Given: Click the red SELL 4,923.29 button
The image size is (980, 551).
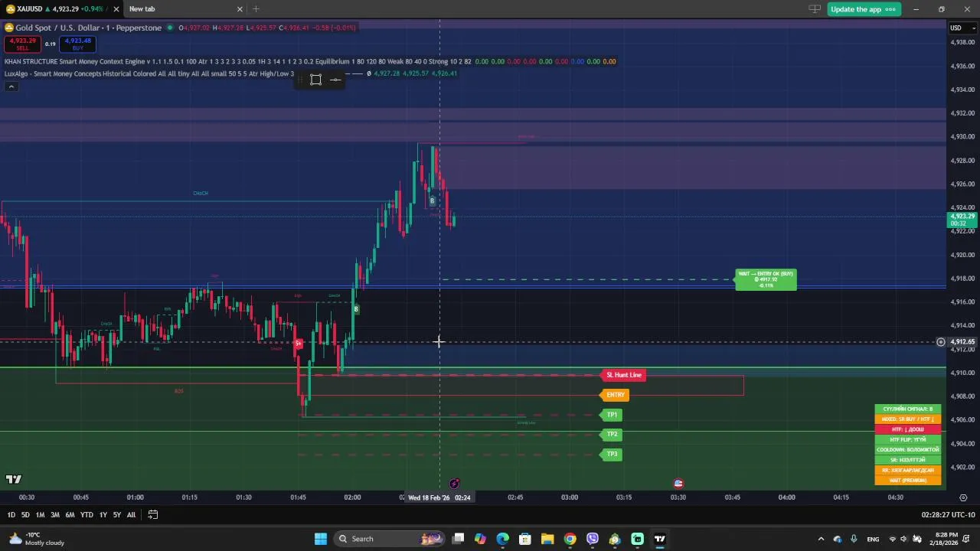Looking at the screenshot, I should 22,44.
